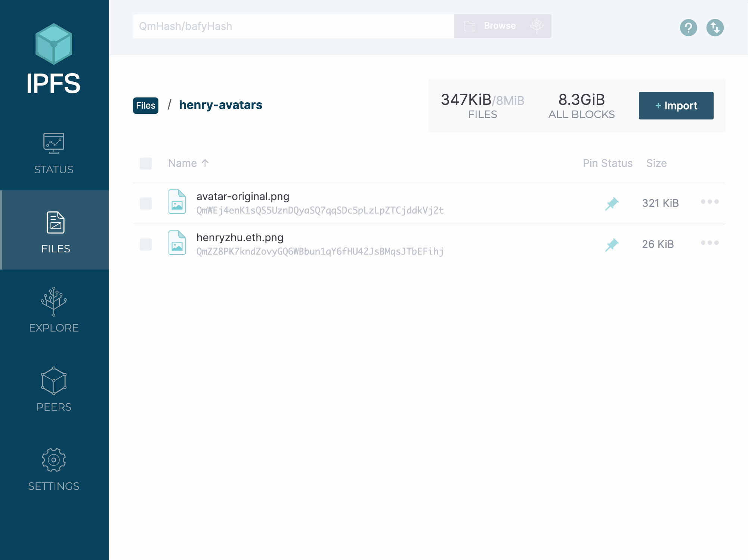Click the Files breadcrumb root

click(x=146, y=106)
